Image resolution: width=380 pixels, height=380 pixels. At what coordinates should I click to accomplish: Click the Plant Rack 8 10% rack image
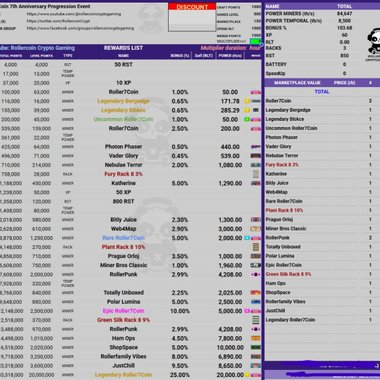click(x=256, y=247)
